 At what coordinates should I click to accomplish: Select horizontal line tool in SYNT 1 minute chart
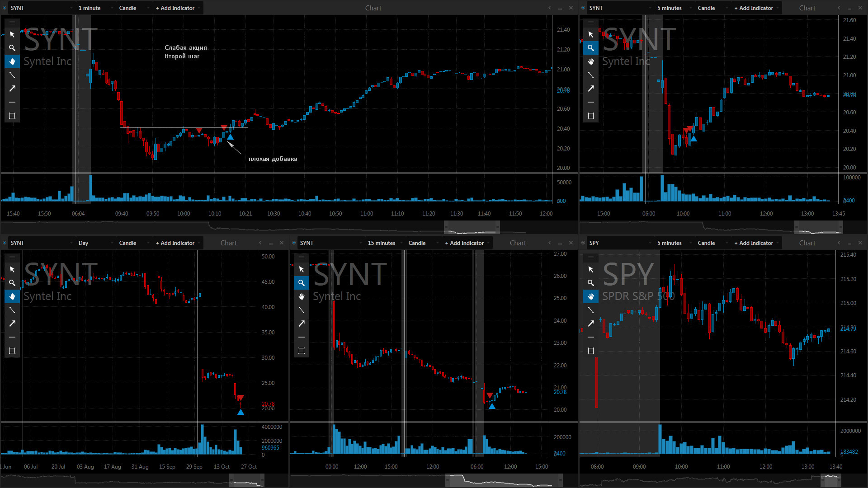point(12,102)
